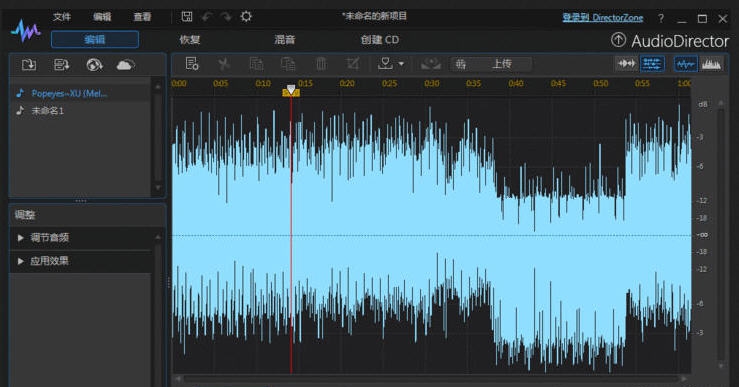Click the 0:45 mark on time ruler
The image size is (739, 387).
coord(558,83)
